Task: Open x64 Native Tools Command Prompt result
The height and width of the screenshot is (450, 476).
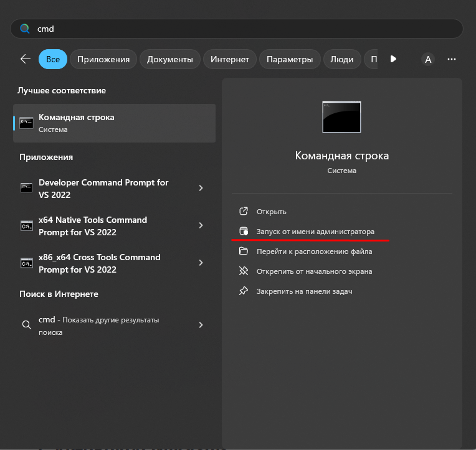Action: pyautogui.click(x=114, y=225)
